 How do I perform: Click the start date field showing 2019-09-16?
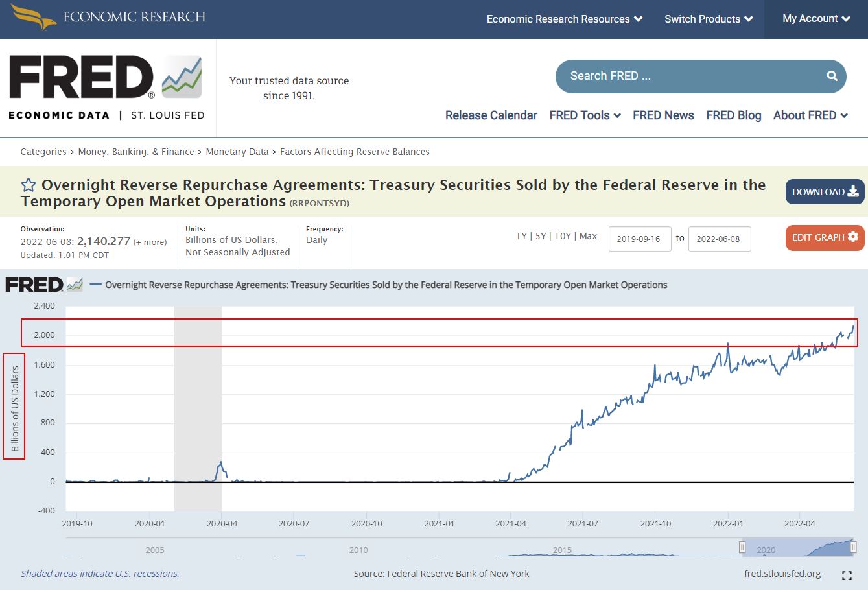(640, 239)
